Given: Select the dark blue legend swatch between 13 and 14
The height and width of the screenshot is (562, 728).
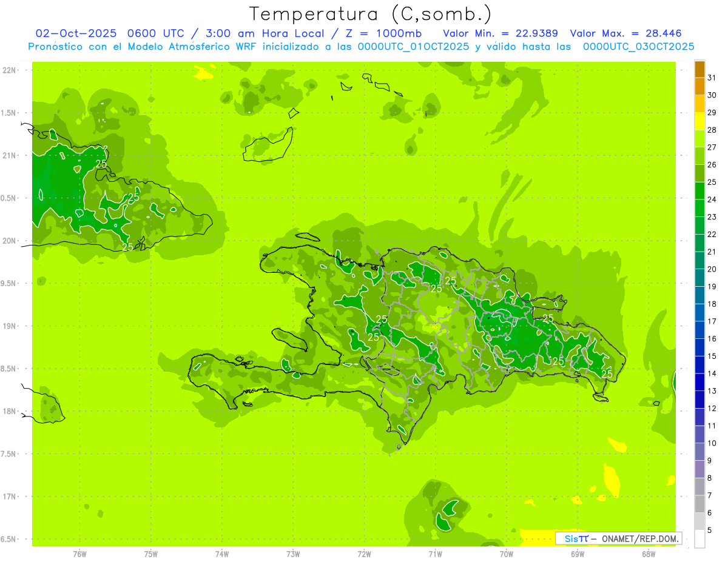Looking at the screenshot, I should (x=699, y=383).
